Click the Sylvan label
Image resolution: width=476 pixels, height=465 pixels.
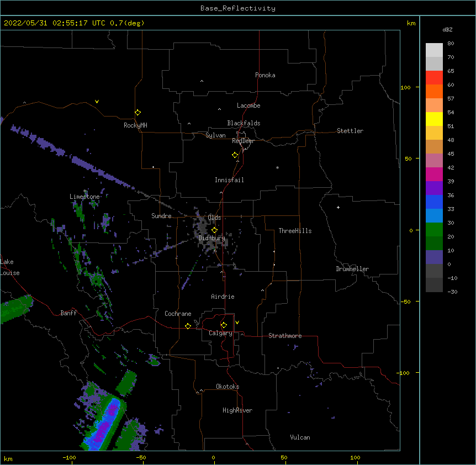(x=215, y=135)
